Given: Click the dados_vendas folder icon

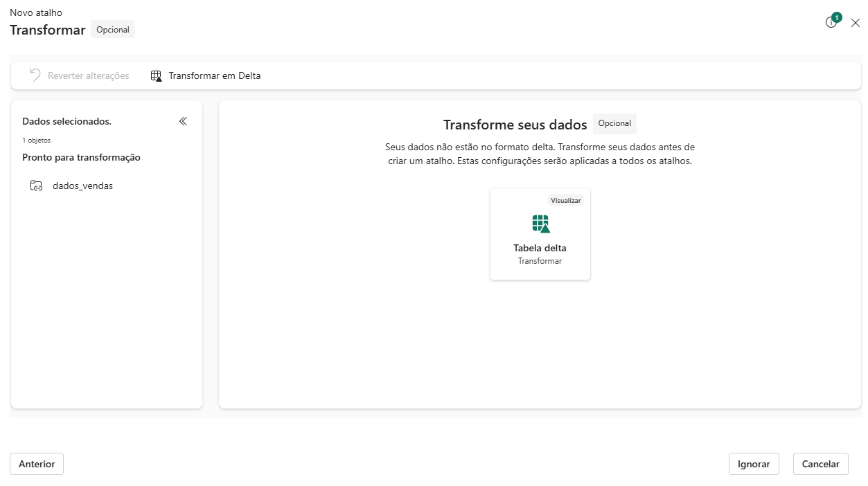Looking at the screenshot, I should pyautogui.click(x=36, y=186).
